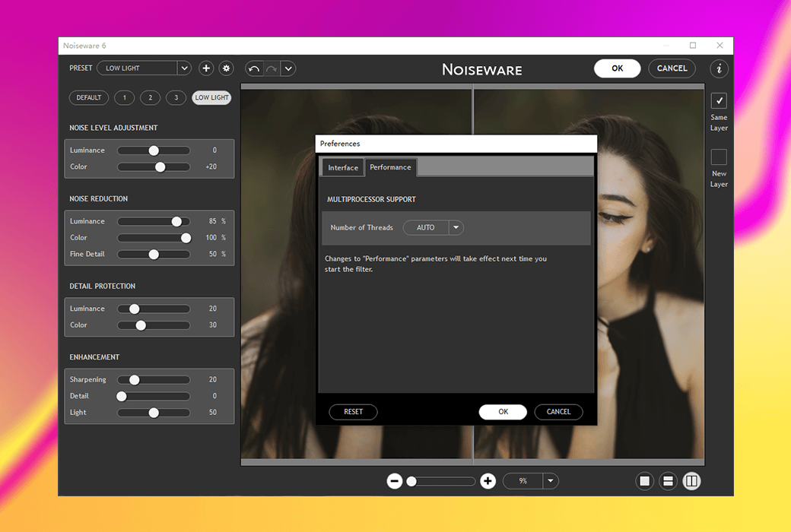Click the zoom level slider
Image resolution: width=791 pixels, height=532 pixels.
point(441,481)
